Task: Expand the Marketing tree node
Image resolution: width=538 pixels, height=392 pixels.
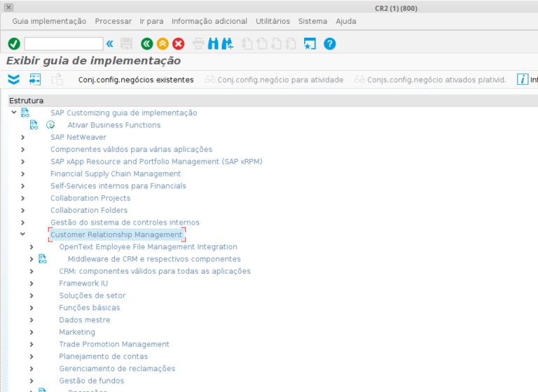Action: pyautogui.click(x=32, y=332)
